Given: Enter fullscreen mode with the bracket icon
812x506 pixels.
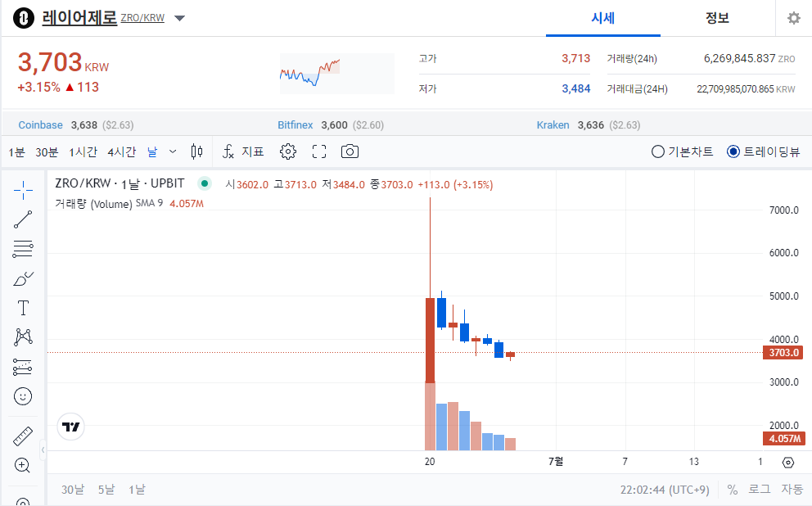Looking at the screenshot, I should click(x=318, y=151).
